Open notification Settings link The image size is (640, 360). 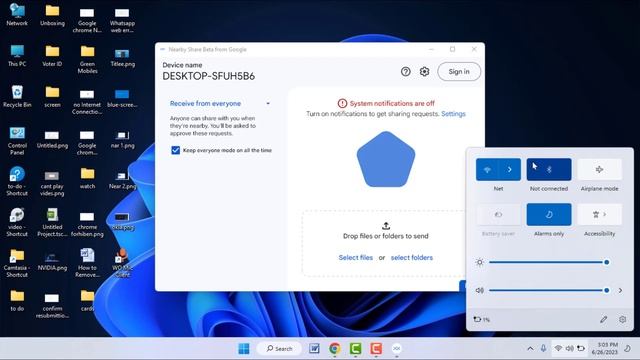(x=453, y=114)
